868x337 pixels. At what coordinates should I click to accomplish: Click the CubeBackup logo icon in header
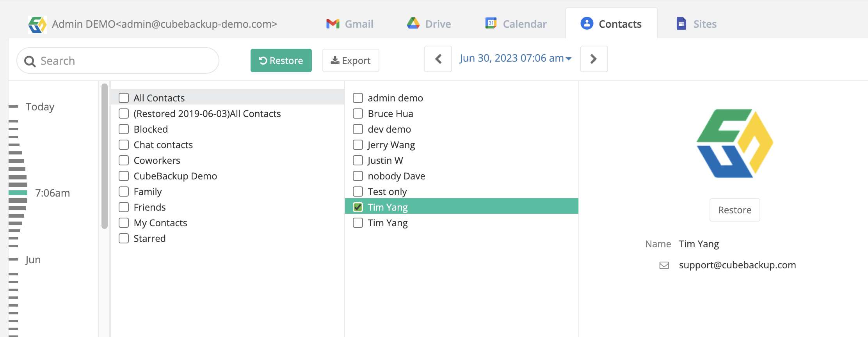(37, 25)
